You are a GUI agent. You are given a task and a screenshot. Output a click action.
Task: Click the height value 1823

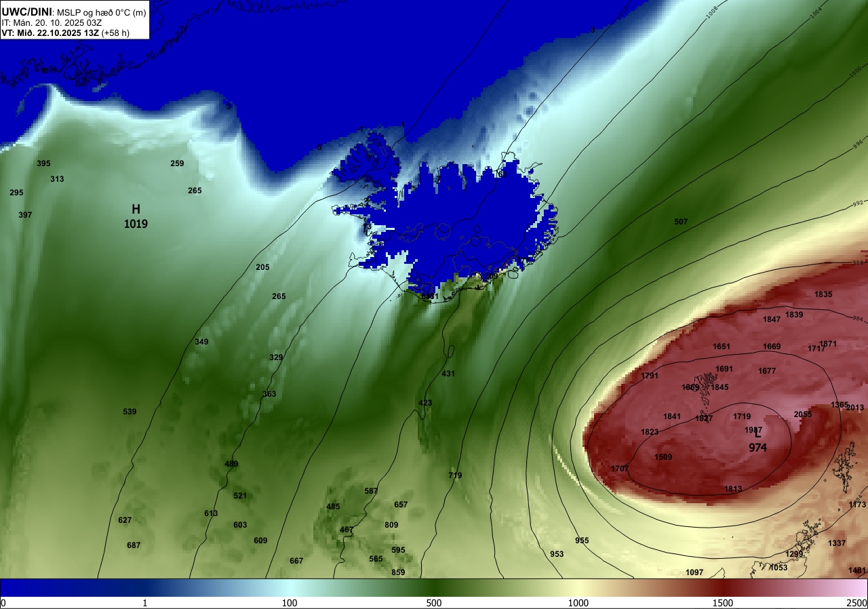pos(650,432)
